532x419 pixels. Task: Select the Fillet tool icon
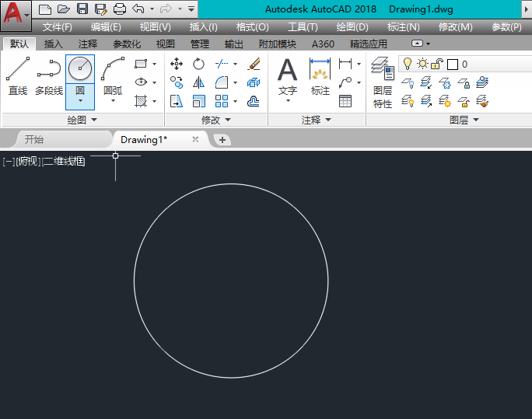(x=222, y=82)
